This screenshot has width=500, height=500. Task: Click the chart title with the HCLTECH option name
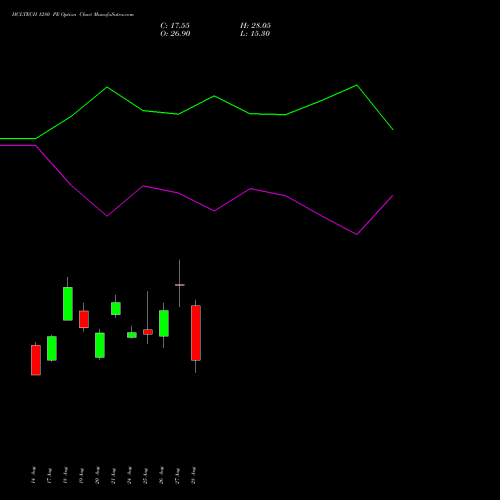pyautogui.click(x=73, y=15)
